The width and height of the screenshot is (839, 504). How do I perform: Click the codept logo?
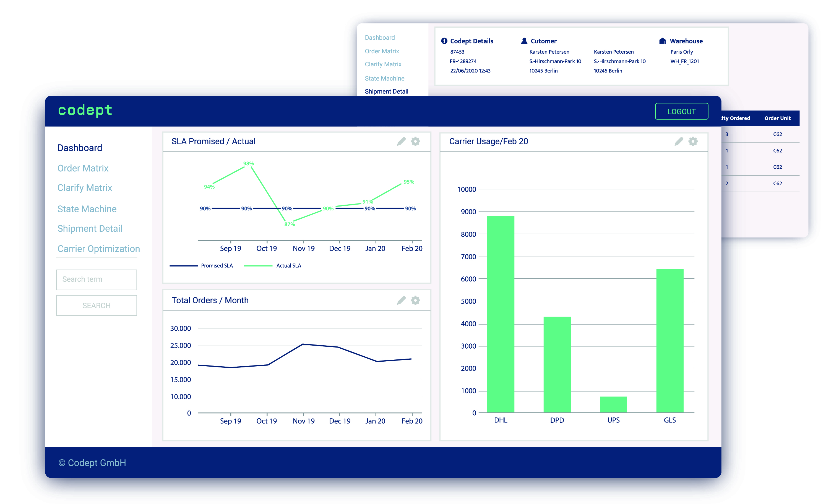click(x=85, y=110)
